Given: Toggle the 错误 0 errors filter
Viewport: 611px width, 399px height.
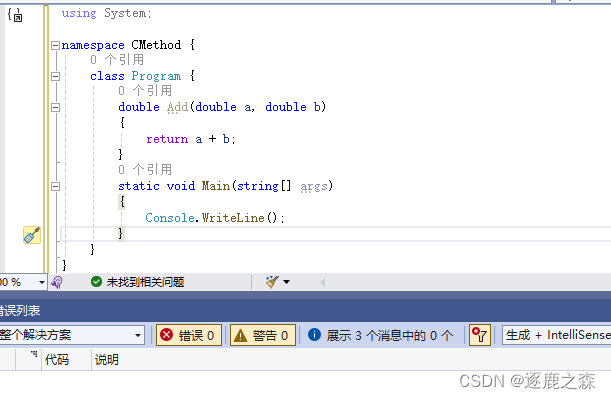Looking at the screenshot, I should point(189,335).
